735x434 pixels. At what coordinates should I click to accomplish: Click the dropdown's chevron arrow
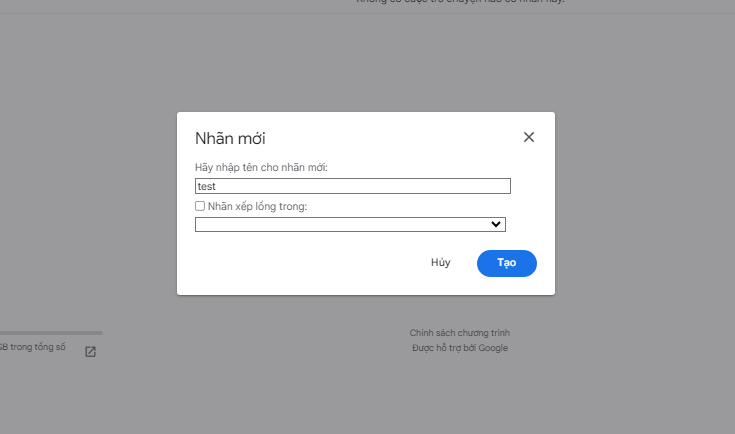pyautogui.click(x=496, y=224)
